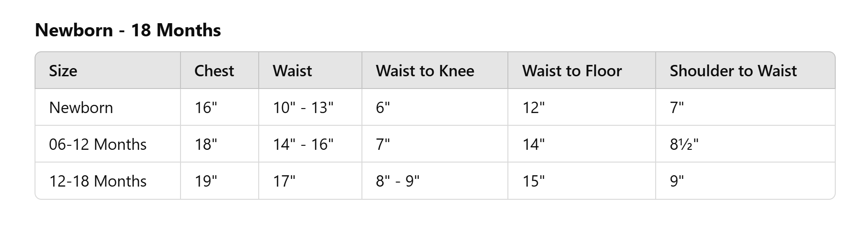The height and width of the screenshot is (227, 868).
Task: Select the 12-18 Months row label
Action: [98, 181]
